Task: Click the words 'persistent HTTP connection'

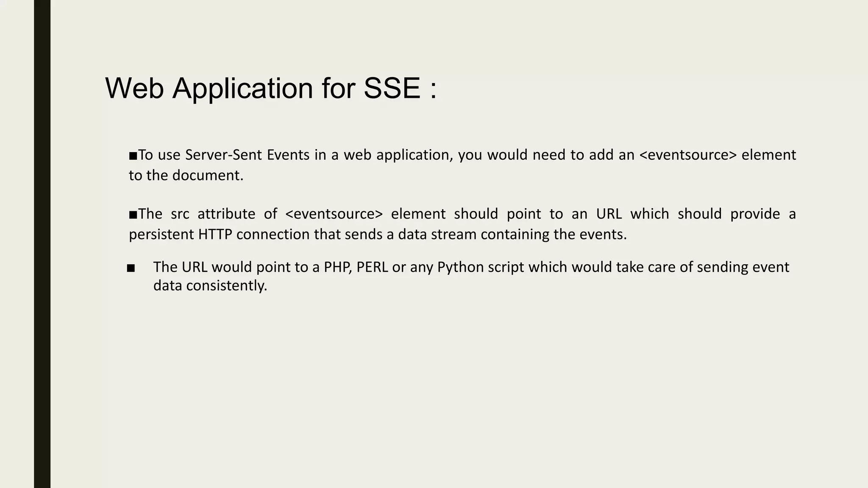Action: 219,234
